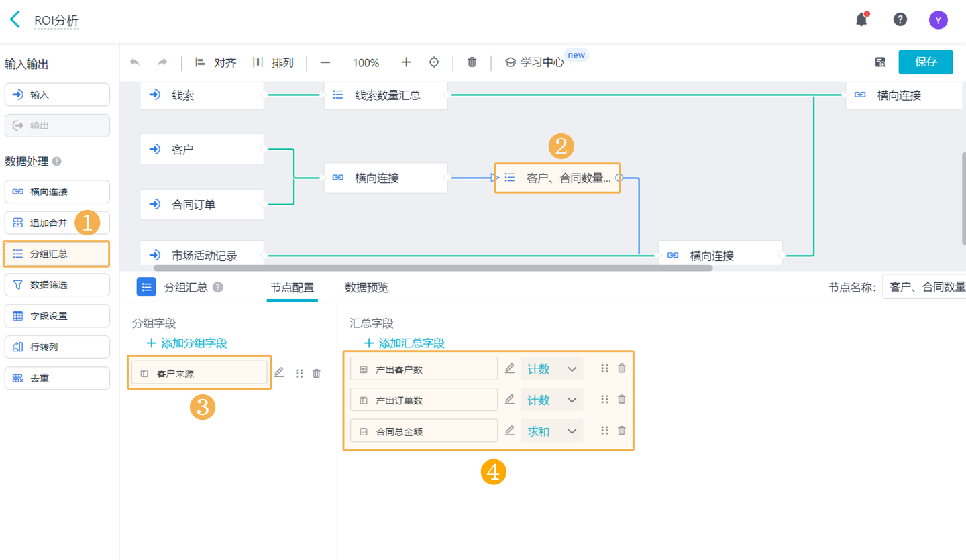Click the trash delete icon in the canvas toolbar

point(472,62)
